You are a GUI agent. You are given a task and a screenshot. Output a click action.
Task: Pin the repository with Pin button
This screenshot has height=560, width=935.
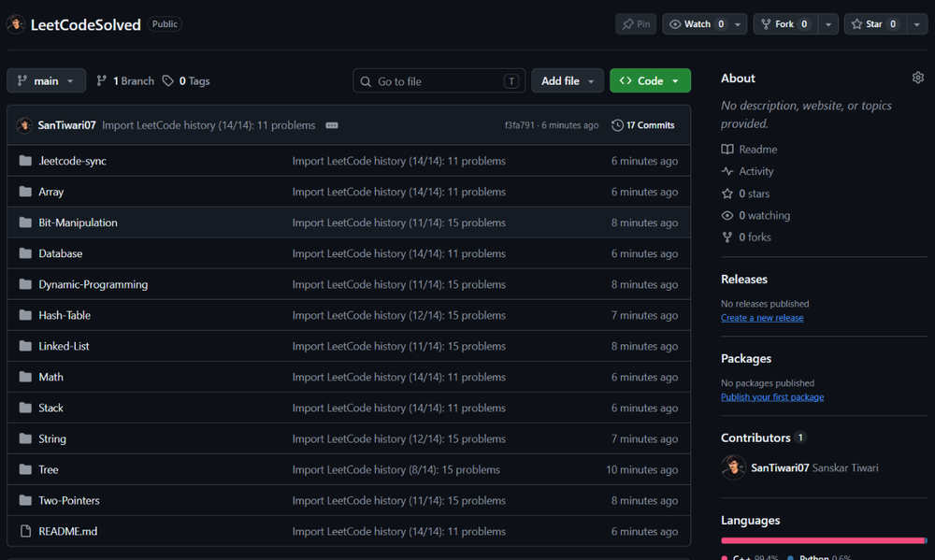tap(636, 24)
